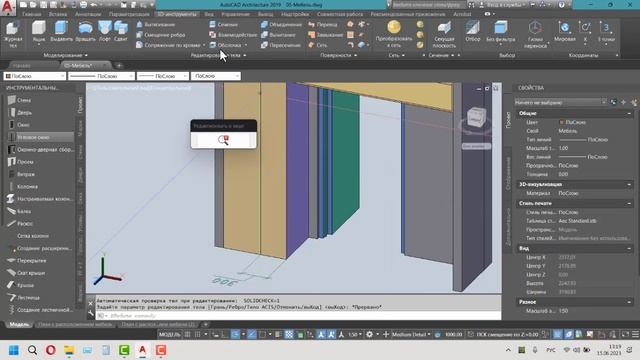Toggle the highlighted object snap tracking line icon
640x360 pixels.
tap(252, 334)
